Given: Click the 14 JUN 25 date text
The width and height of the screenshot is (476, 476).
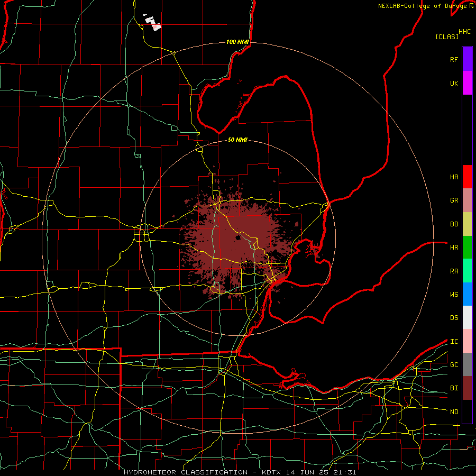Looking at the screenshot, I should click(307, 472).
